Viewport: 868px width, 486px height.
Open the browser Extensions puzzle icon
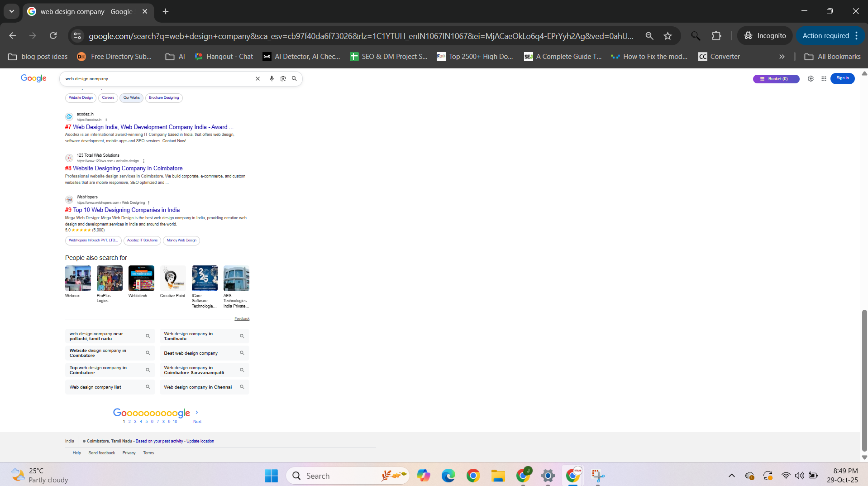[x=716, y=36]
